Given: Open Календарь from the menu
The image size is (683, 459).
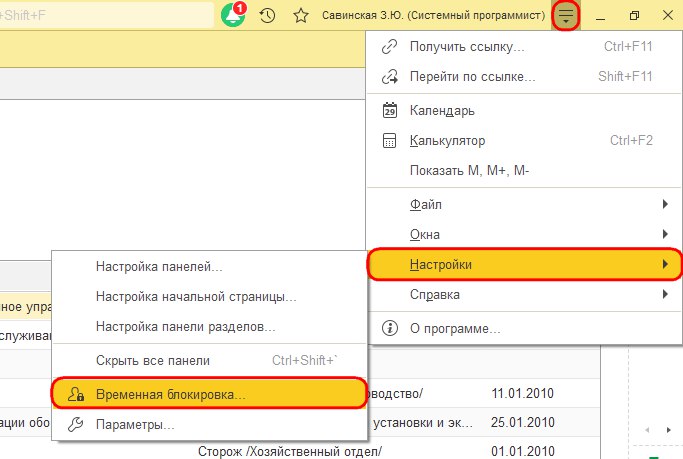Looking at the screenshot, I should tap(524, 111).
